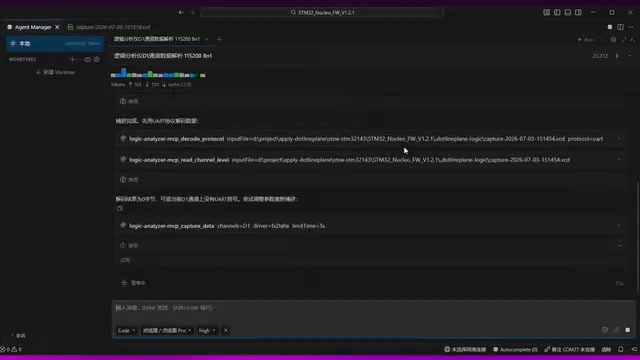The image size is (640, 360).
Task: Click the STM32_Nucleo_FW_V1.2.1 search box
Action: tap(322, 13)
